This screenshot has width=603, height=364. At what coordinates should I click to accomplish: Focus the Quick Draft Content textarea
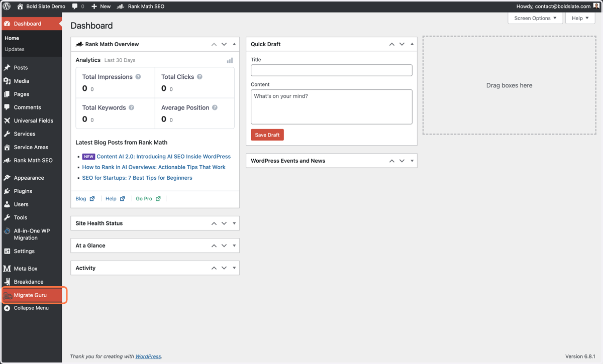[x=332, y=107]
